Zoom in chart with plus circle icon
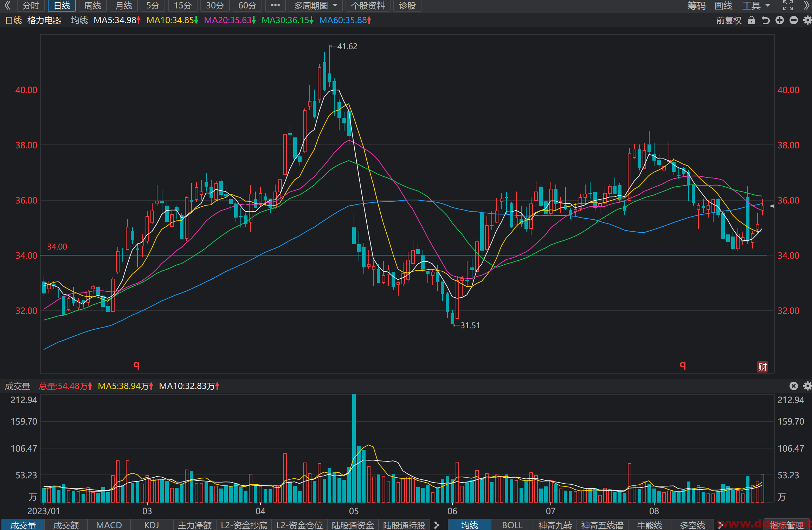This screenshot has height=530, width=812. (780, 20)
